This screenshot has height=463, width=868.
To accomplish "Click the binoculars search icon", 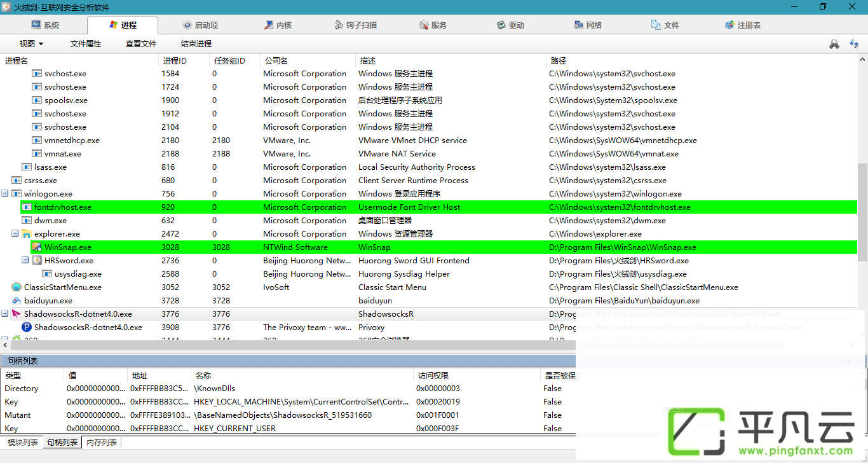I will click(x=834, y=44).
